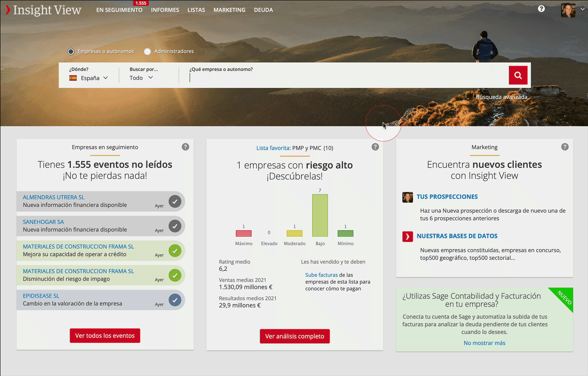This screenshot has height=376, width=588.
Task: Click 'Tienes 1.555 eventos no leídos' heading
Action: click(105, 165)
